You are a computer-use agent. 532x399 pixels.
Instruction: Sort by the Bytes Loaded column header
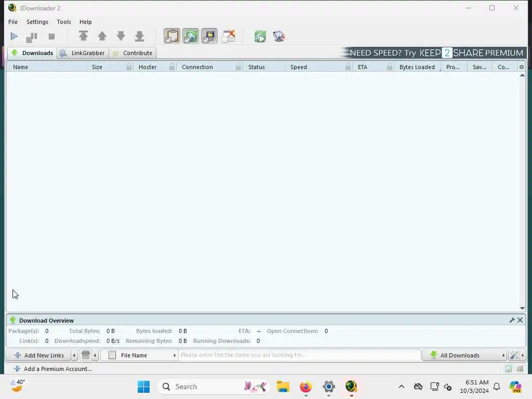point(417,67)
